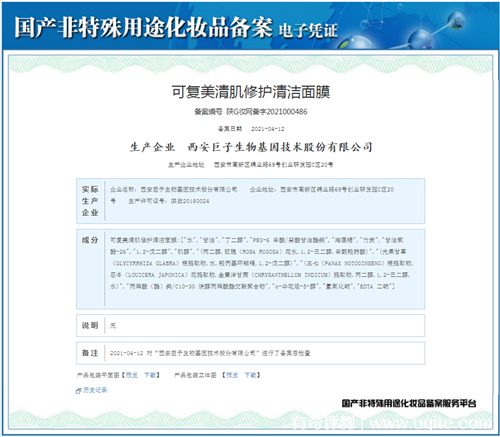Viewport: 500px width, 437px height.
Task: Click the 备注 remark text dated 2021-04-12
Action: [210, 353]
